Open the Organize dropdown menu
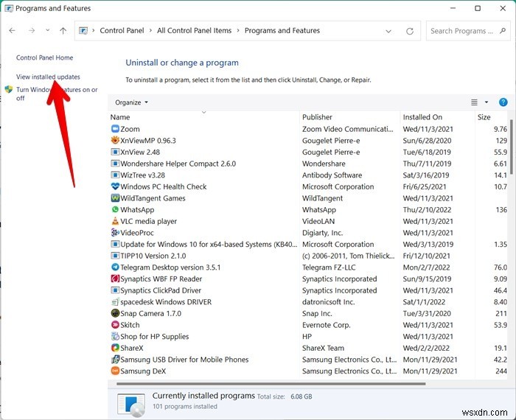 [x=131, y=102]
